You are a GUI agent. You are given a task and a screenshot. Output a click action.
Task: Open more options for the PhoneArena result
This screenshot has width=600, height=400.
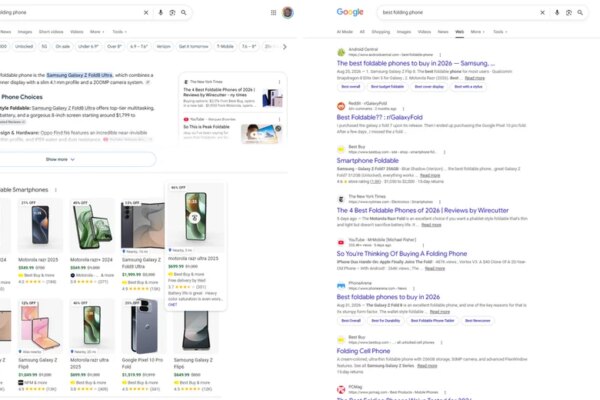coord(414,288)
